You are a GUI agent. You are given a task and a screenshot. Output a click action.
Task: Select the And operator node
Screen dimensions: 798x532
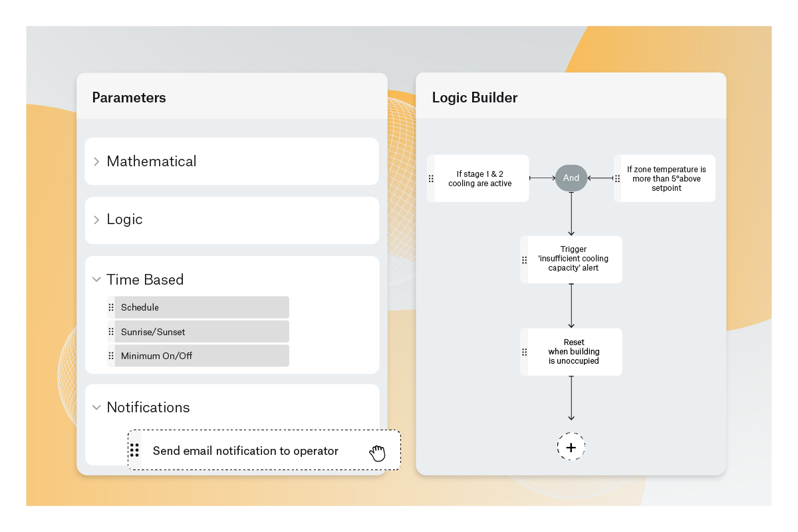(571, 178)
